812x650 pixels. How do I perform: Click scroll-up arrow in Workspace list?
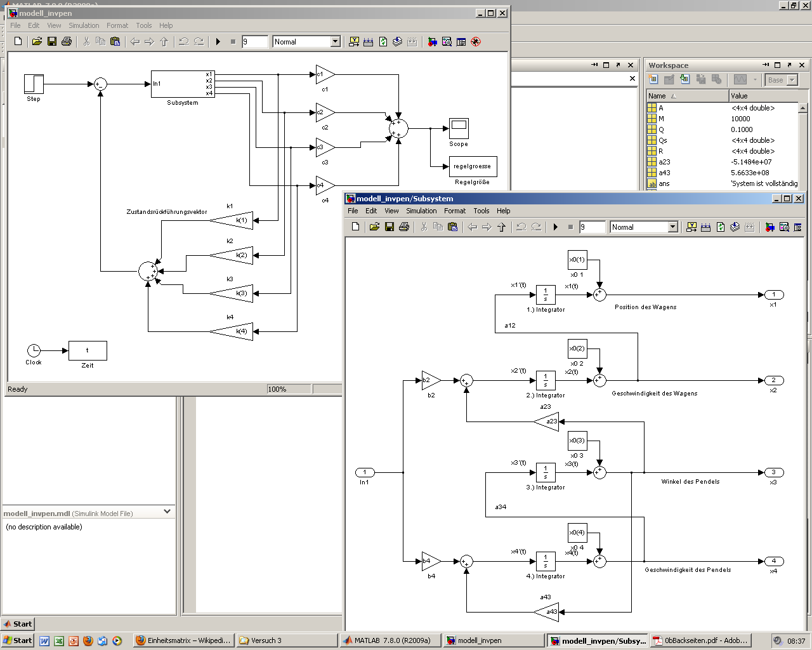coord(804,108)
